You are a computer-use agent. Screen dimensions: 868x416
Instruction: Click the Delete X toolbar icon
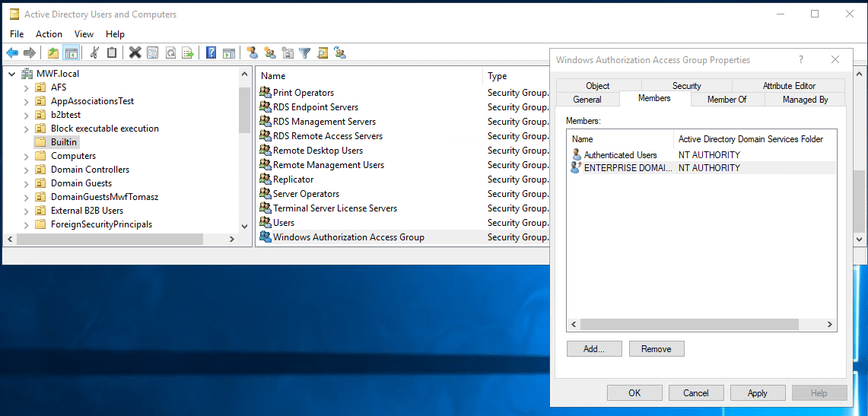(x=135, y=52)
